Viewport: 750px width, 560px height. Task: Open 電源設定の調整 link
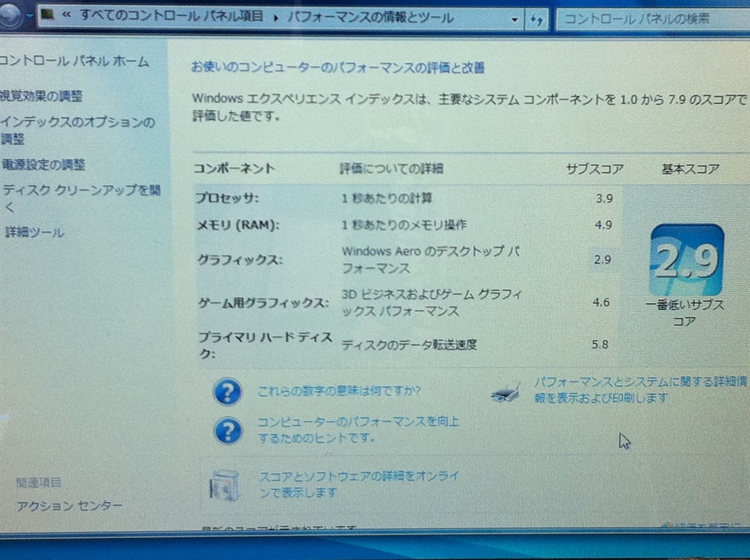43,165
